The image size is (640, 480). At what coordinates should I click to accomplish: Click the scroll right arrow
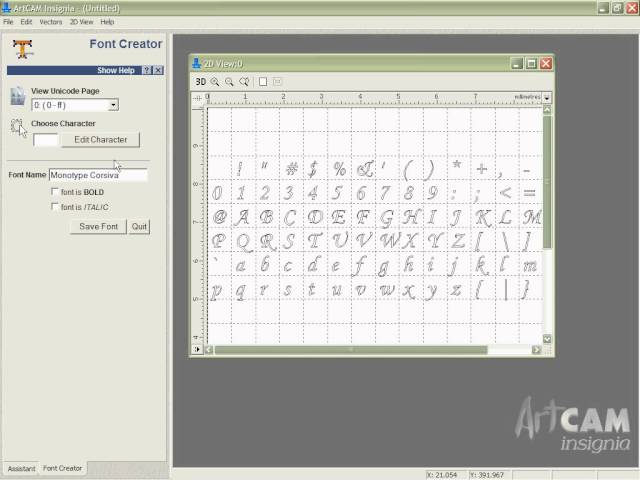coord(536,350)
